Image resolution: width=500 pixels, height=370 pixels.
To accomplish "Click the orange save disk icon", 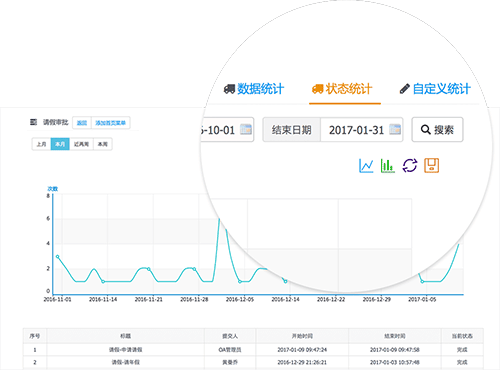I will (432, 166).
